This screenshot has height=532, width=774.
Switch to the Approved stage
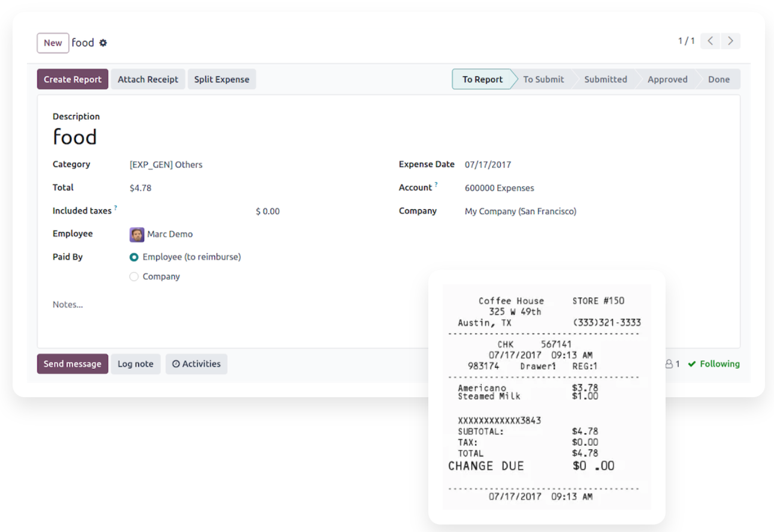(667, 80)
